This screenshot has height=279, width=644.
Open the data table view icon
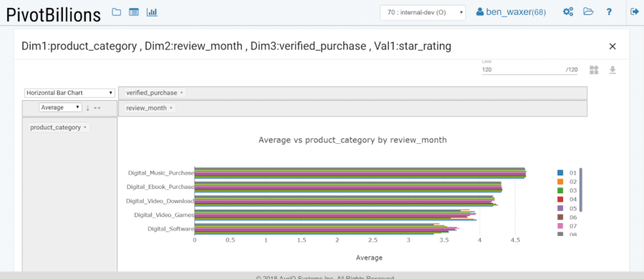(x=134, y=12)
